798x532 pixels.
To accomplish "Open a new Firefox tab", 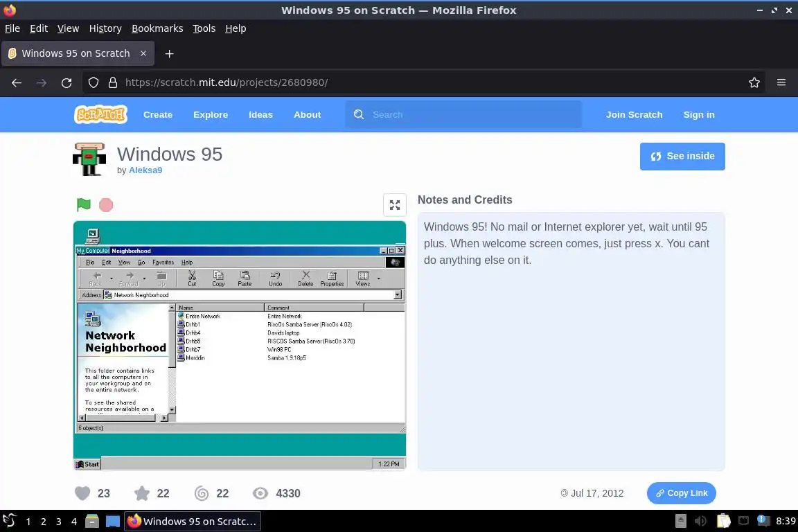I will coord(170,53).
